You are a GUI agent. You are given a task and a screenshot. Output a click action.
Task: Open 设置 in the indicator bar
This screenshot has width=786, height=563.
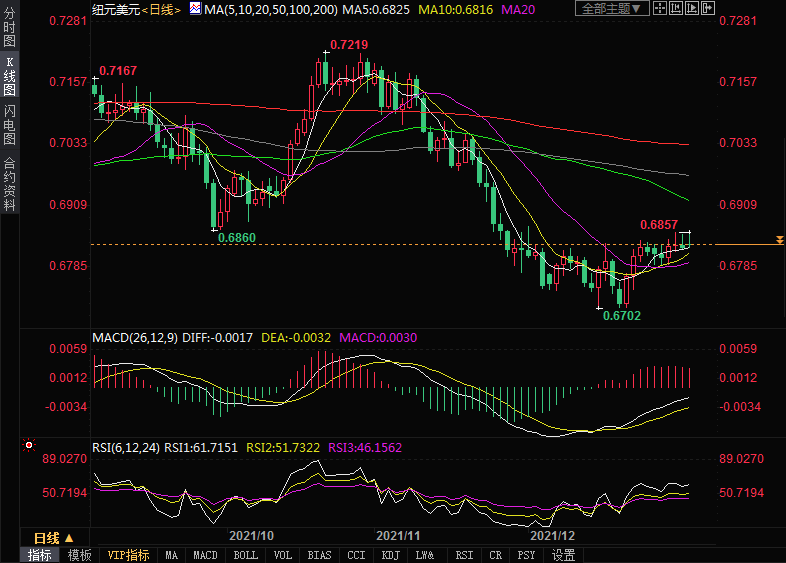(563, 555)
